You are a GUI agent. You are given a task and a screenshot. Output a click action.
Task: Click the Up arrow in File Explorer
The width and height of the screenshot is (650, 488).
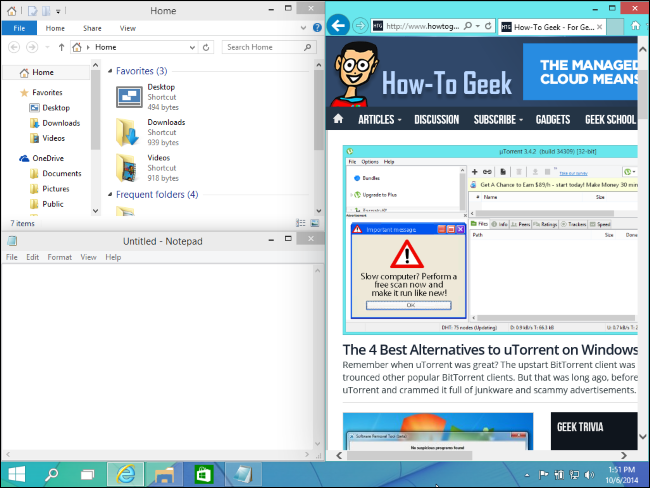point(62,47)
